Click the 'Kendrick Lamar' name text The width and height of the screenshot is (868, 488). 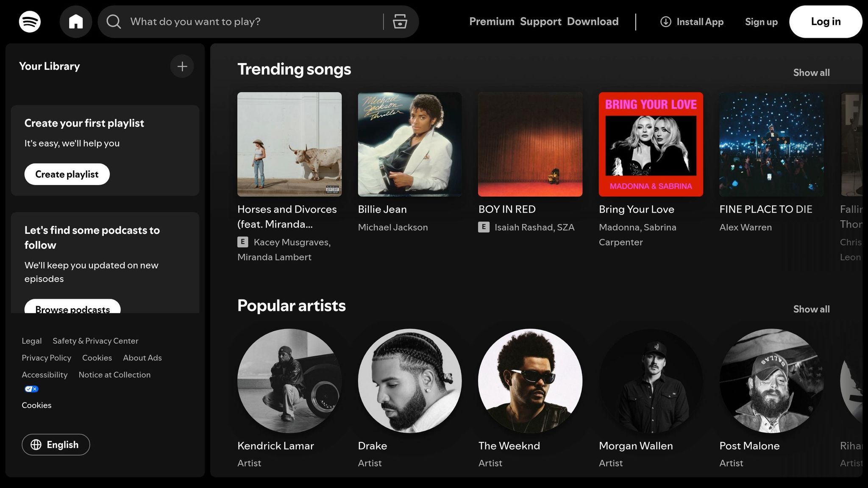275,446
